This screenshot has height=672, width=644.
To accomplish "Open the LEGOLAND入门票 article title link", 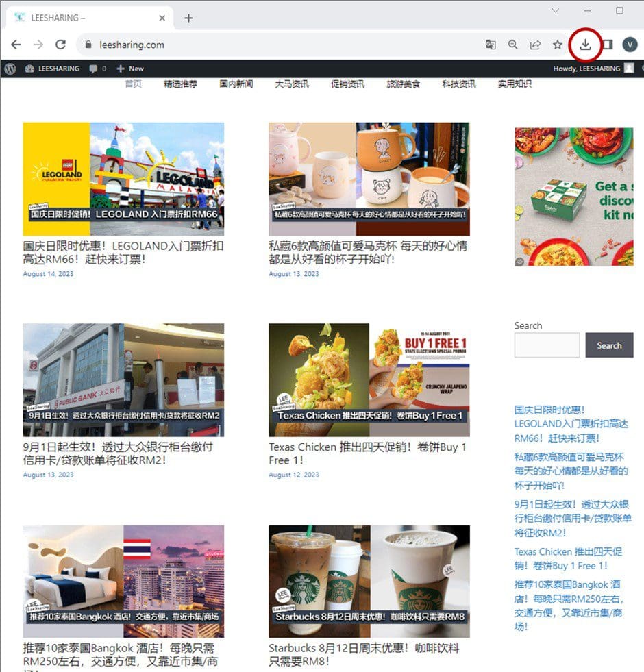I will point(123,253).
